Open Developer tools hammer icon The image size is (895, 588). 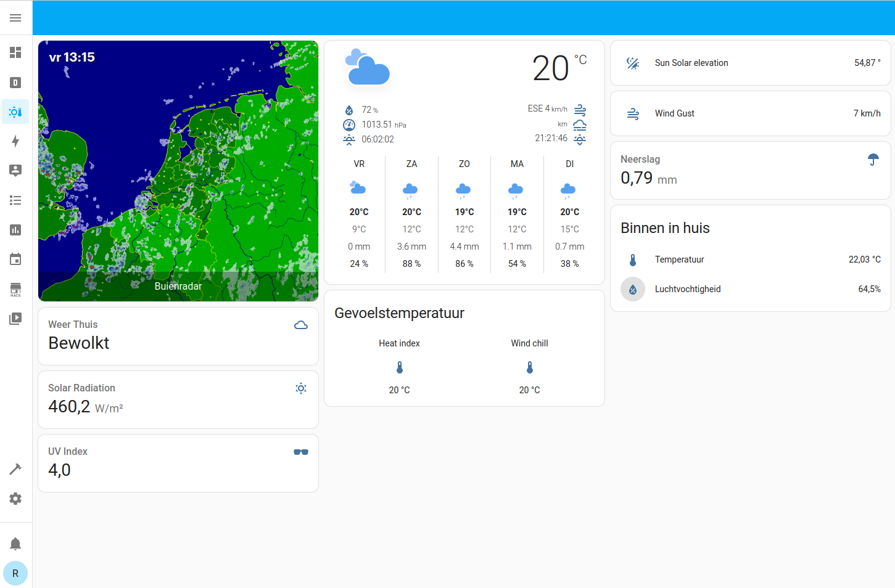pos(15,469)
